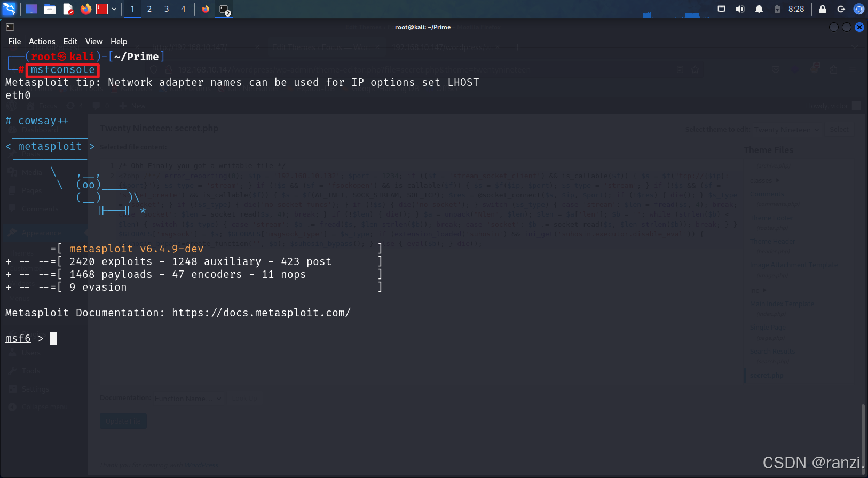Focus the Firefox window from the taskbar
This screenshot has height=478, width=868.
206,9
